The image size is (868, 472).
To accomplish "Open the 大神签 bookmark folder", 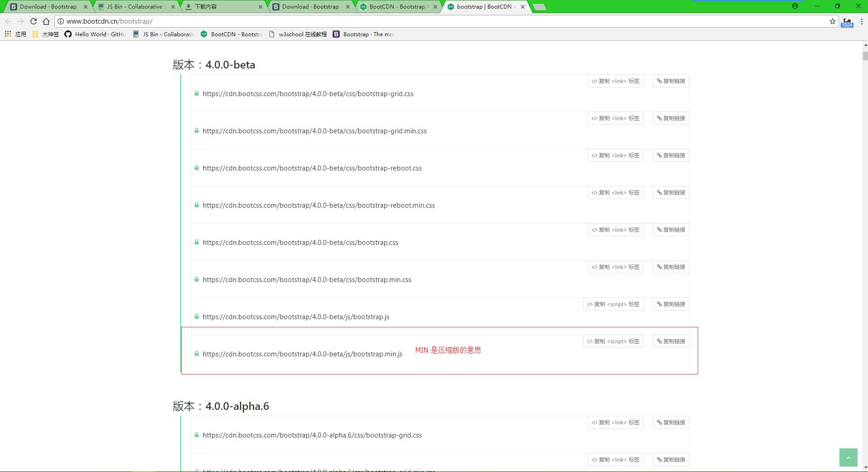I will (46, 34).
